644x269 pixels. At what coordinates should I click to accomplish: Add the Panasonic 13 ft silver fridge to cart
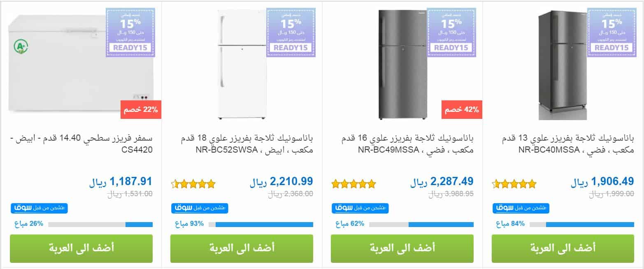click(563, 248)
